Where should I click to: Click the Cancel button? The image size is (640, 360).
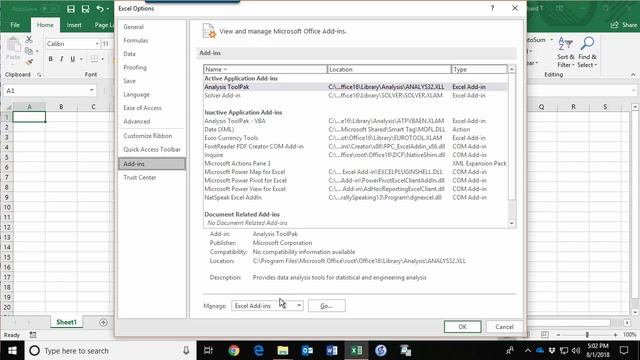point(504,327)
